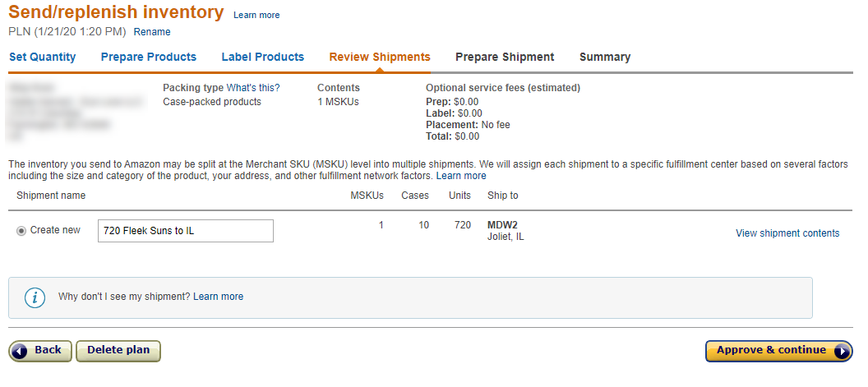Open Learn more about missing shipment
868x387 pixels.
[218, 297]
